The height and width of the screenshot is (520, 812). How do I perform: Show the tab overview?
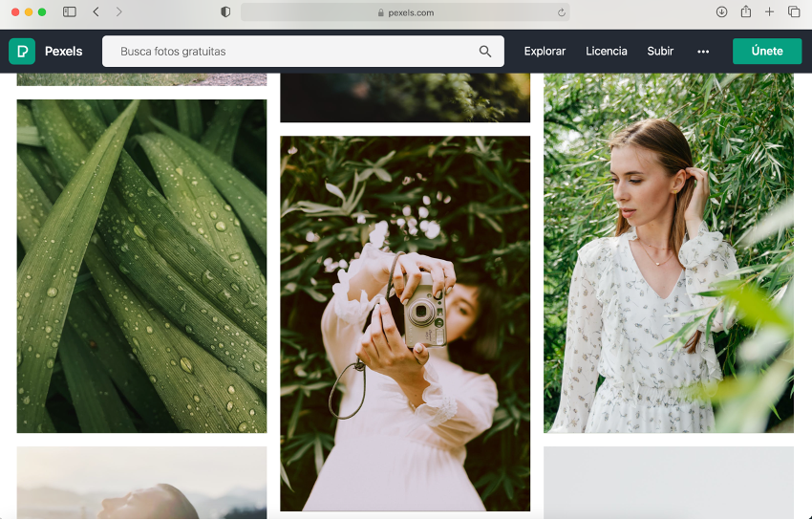794,11
